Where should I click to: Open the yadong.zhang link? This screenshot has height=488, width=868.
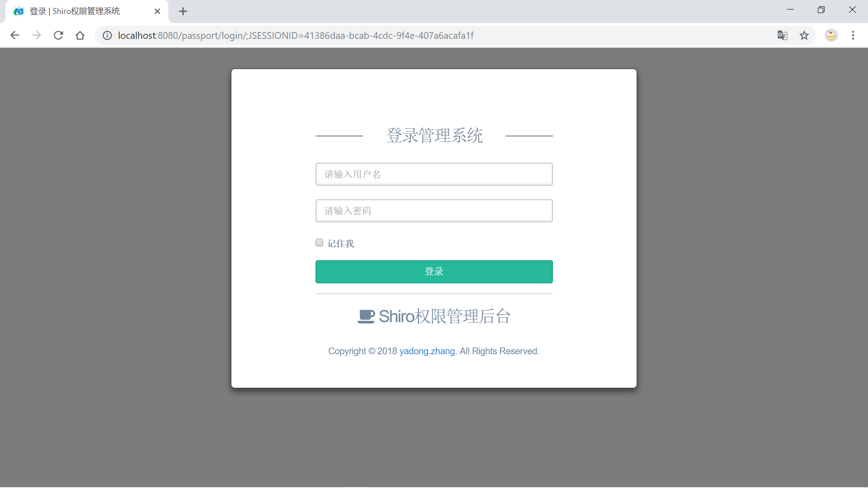pos(427,351)
